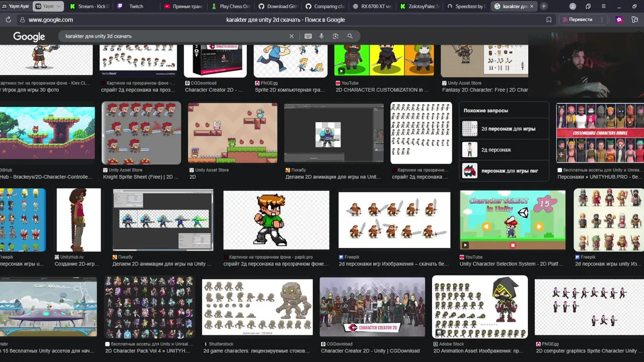Open the browser hamburger menu

[x=603, y=6]
